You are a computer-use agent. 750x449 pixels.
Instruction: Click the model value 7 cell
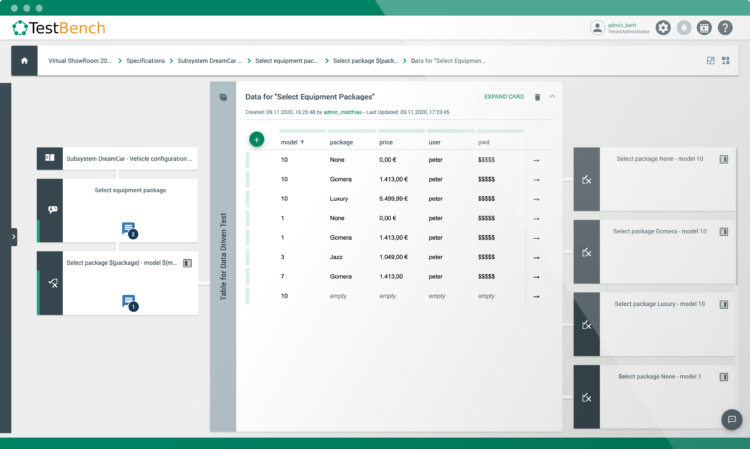pos(283,276)
